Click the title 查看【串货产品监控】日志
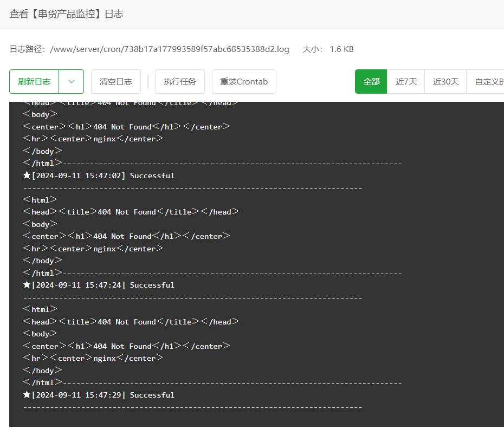This screenshot has height=435, width=504. [x=67, y=14]
